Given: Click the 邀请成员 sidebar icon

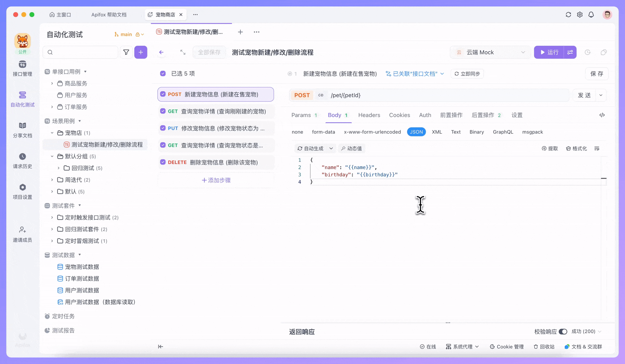Looking at the screenshot, I should click(22, 234).
